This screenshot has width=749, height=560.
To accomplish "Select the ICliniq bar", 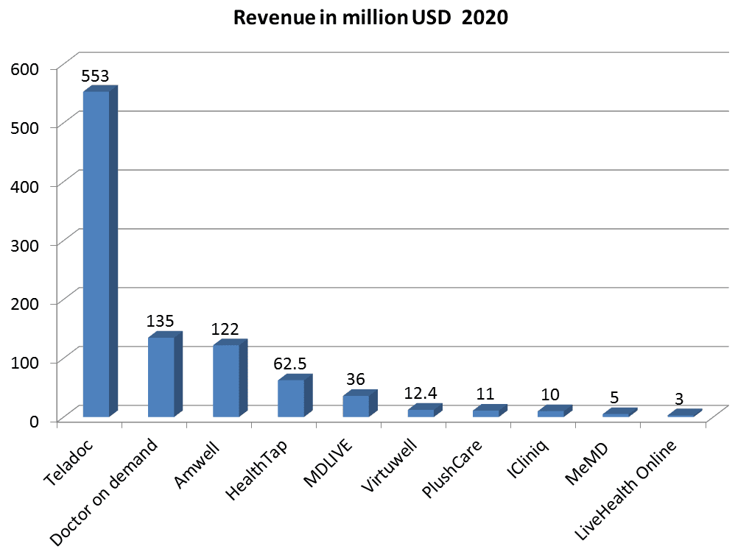I will [x=555, y=411].
